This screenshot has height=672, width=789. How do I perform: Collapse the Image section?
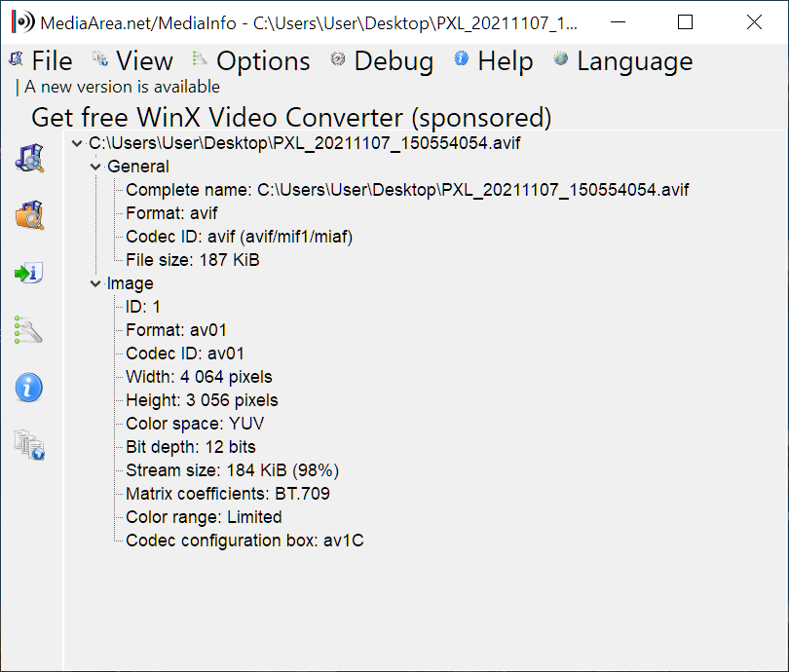coord(95,283)
